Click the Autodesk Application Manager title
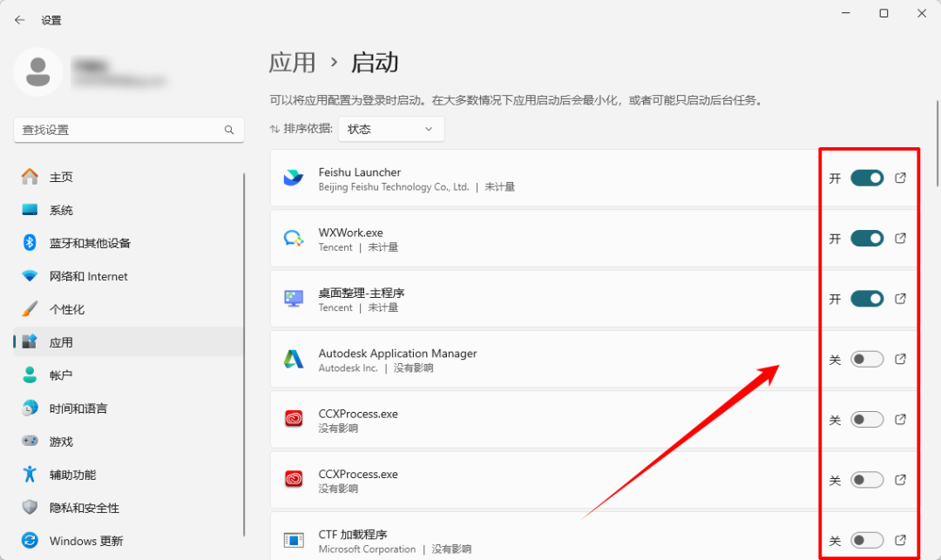 point(398,353)
